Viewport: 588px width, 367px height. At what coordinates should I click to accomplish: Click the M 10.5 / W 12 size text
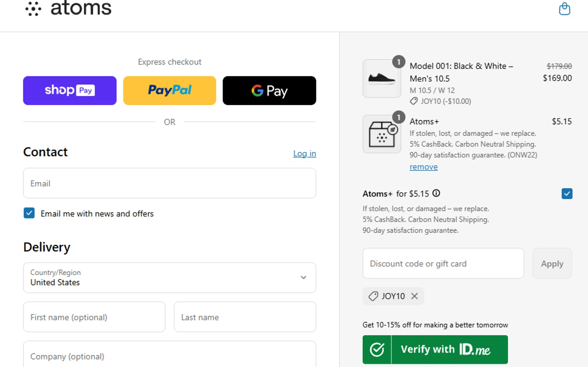point(432,90)
